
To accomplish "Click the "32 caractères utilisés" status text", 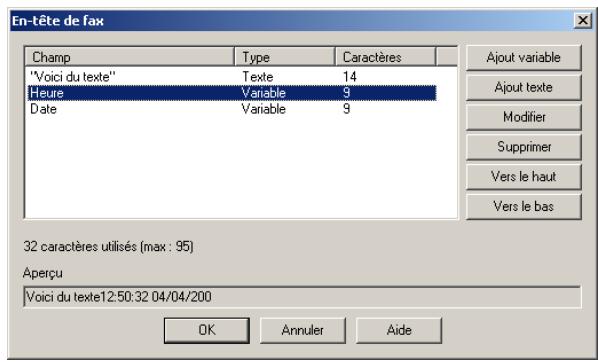I will (x=108, y=247).
